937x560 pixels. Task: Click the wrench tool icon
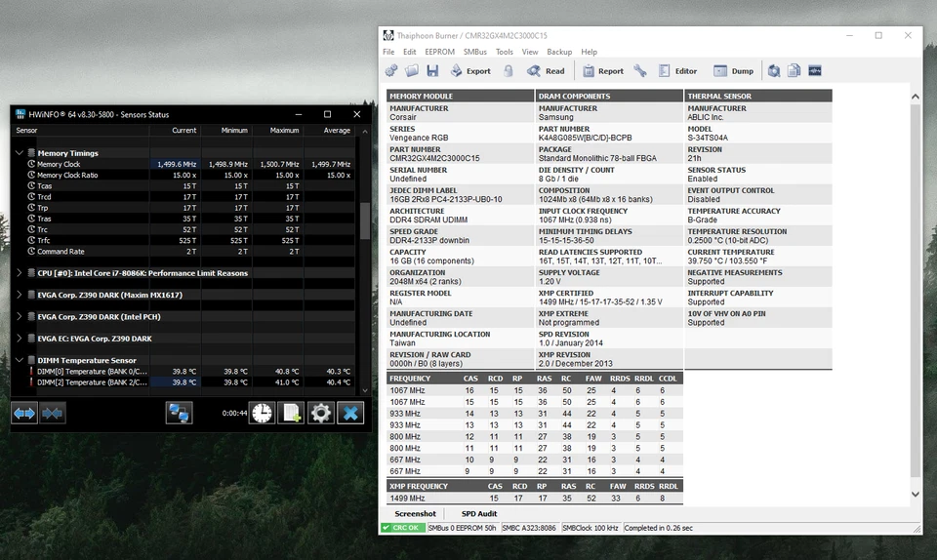coord(640,71)
